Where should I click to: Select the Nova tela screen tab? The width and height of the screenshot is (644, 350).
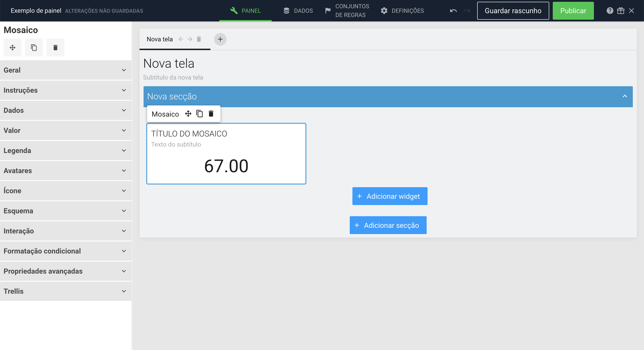click(160, 39)
